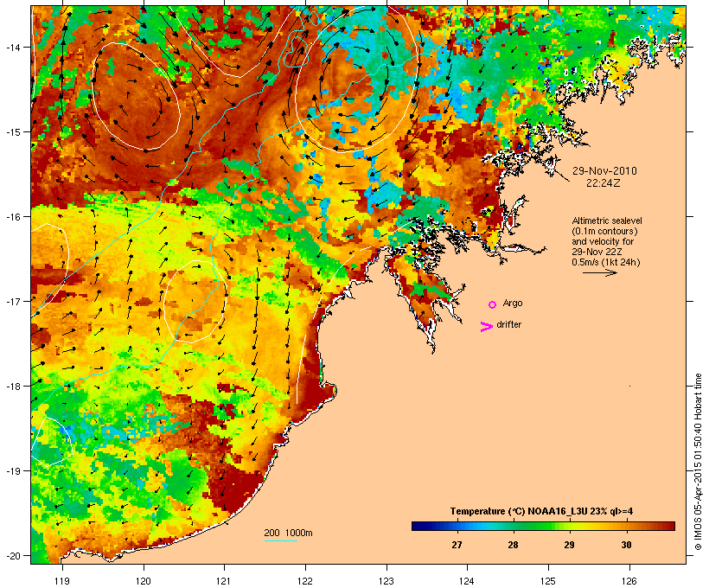Click the 'drifter' legend label

coord(508,324)
